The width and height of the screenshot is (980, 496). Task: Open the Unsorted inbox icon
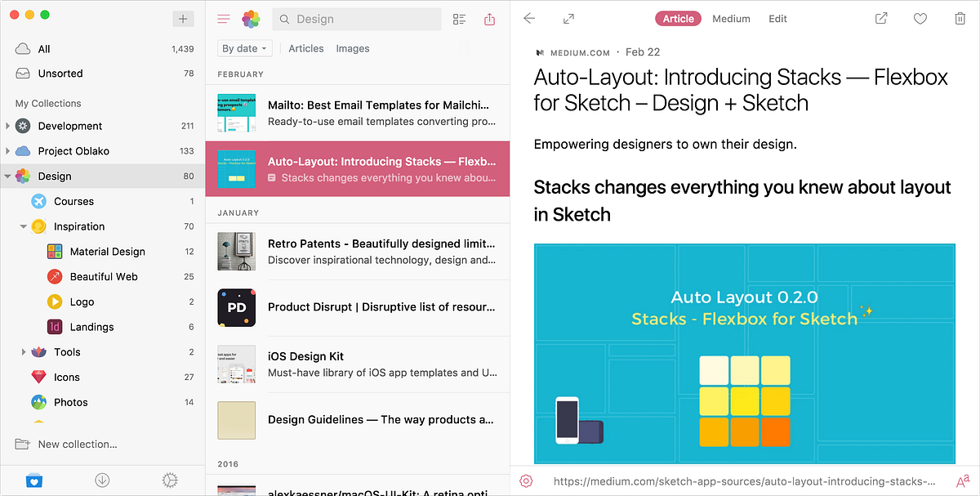point(23,74)
